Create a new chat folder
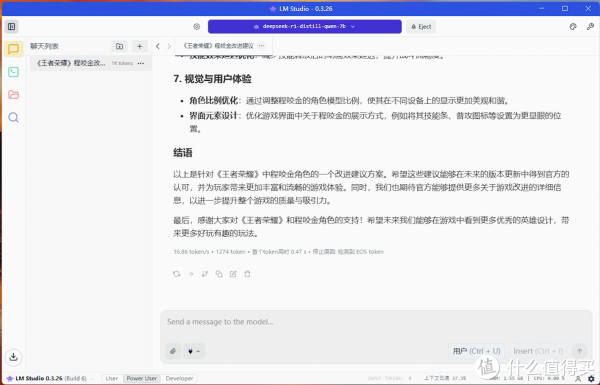600x385 pixels. click(119, 46)
